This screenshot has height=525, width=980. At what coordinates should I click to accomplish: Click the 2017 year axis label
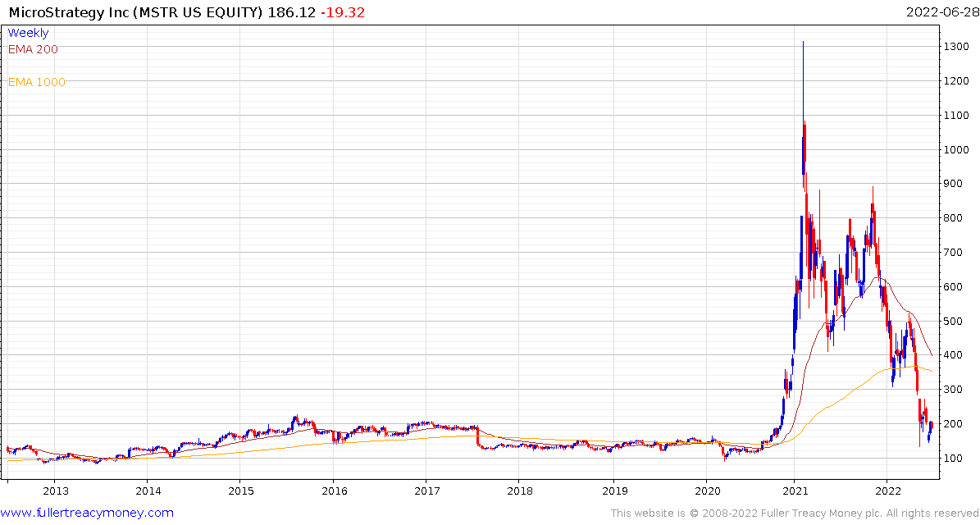(426, 491)
